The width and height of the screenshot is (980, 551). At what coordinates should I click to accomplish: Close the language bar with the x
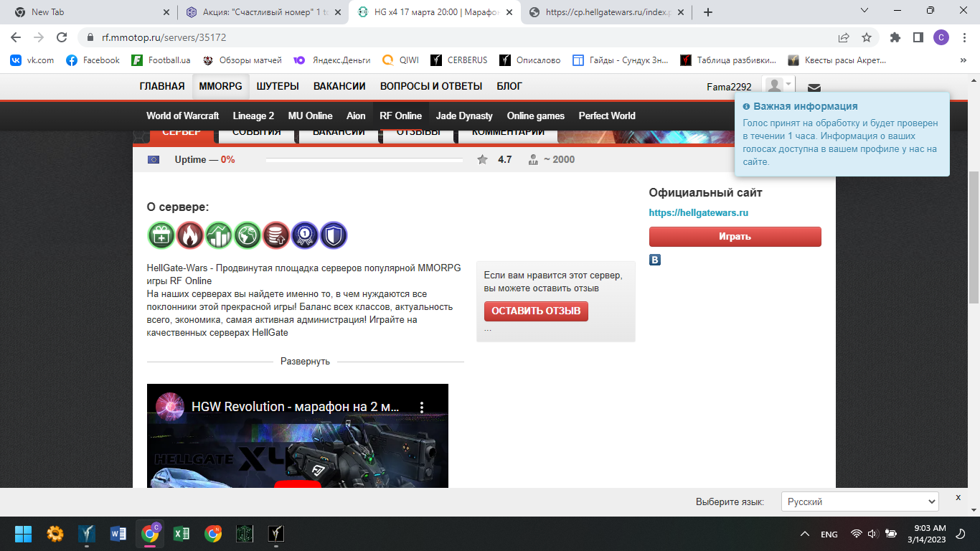pos(958,497)
